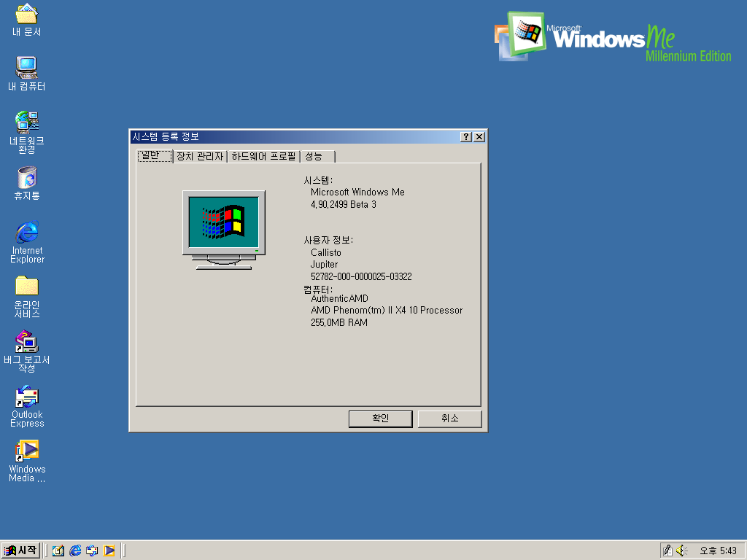Click the 온라인 서비스 folder icon
Viewport: 747px width, 560px height.
click(x=27, y=297)
